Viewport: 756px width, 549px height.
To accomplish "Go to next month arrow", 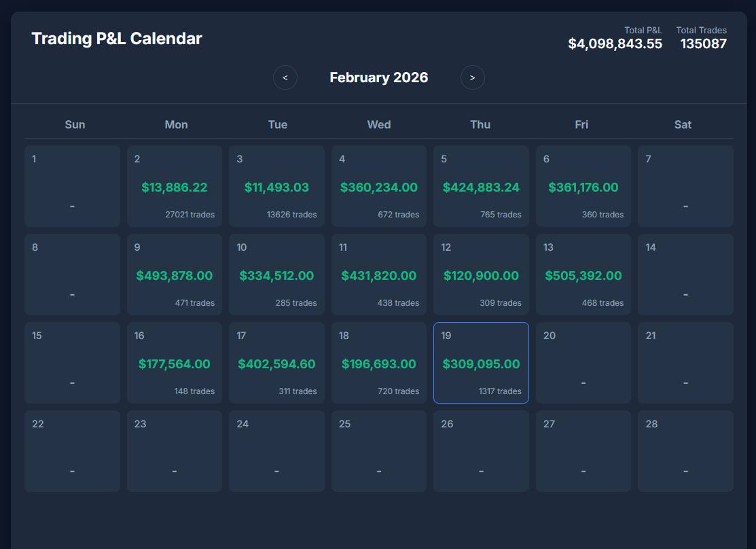I will coord(473,77).
